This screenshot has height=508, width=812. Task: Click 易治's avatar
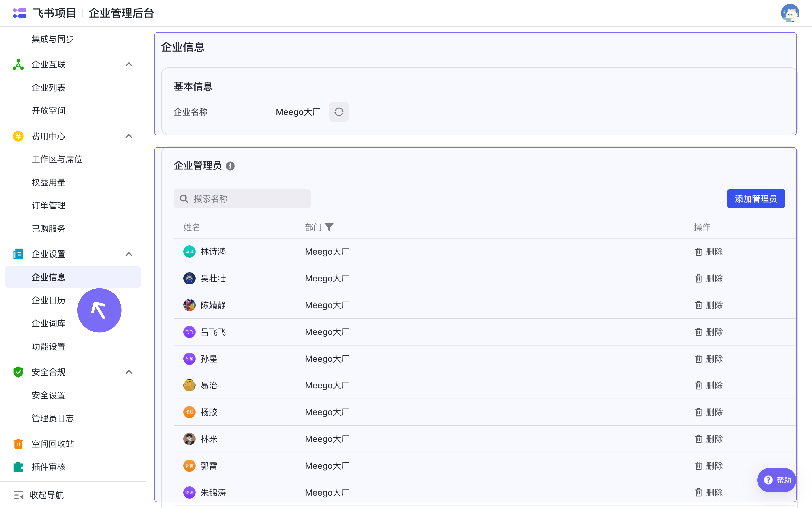tap(189, 385)
